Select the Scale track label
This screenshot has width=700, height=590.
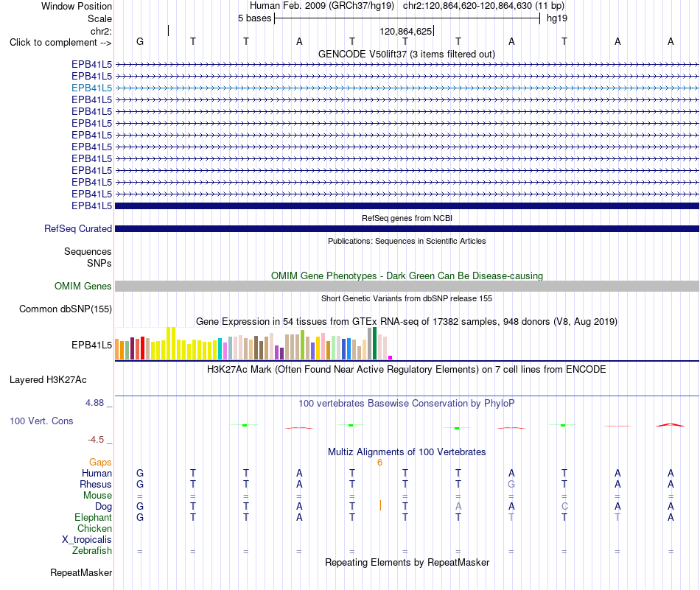[99, 18]
